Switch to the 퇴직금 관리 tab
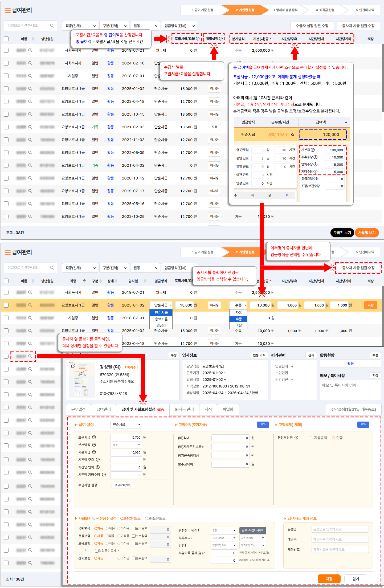384x588 pixels. pos(184,409)
